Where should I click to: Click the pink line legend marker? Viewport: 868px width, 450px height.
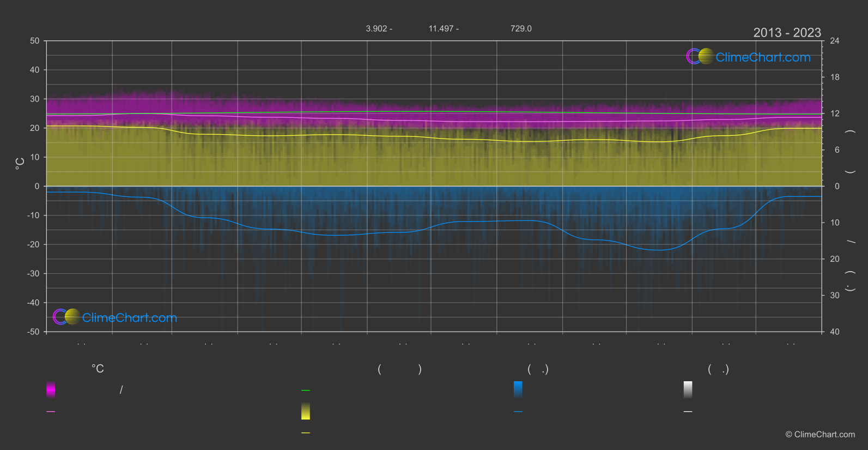click(51, 412)
